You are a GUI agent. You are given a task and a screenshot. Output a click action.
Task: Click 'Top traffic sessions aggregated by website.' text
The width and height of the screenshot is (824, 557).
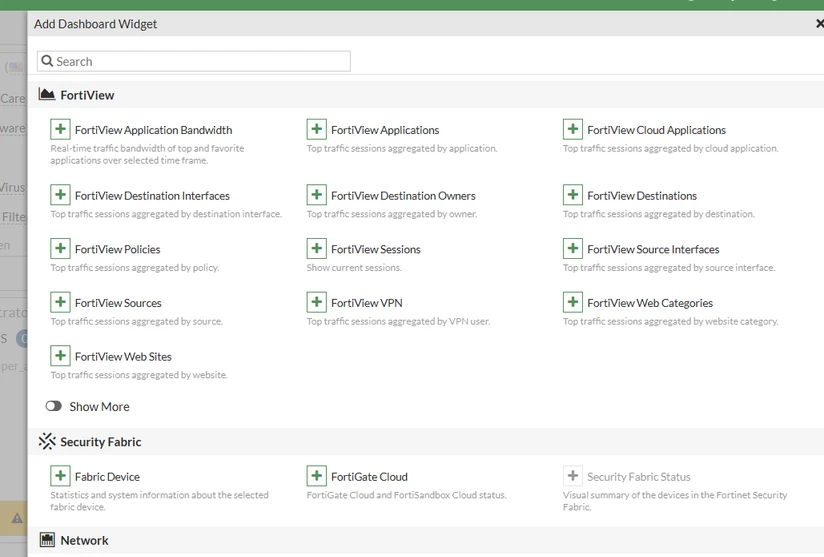pos(139,375)
